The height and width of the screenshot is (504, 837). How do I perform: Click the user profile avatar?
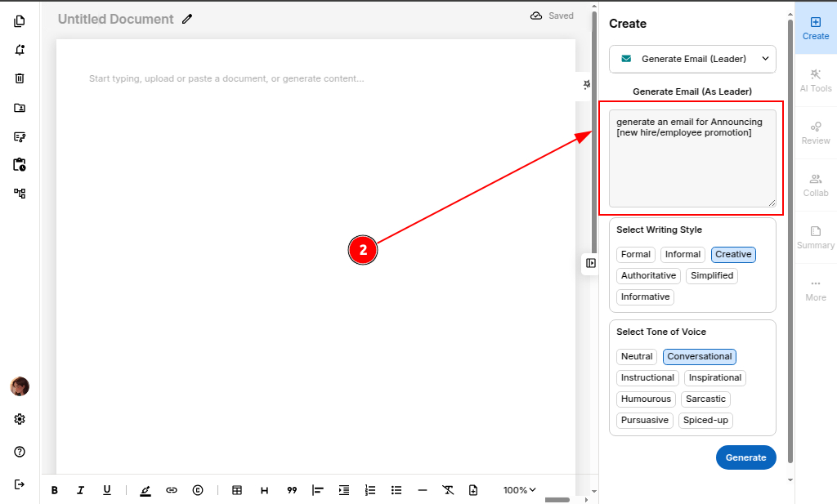20,386
